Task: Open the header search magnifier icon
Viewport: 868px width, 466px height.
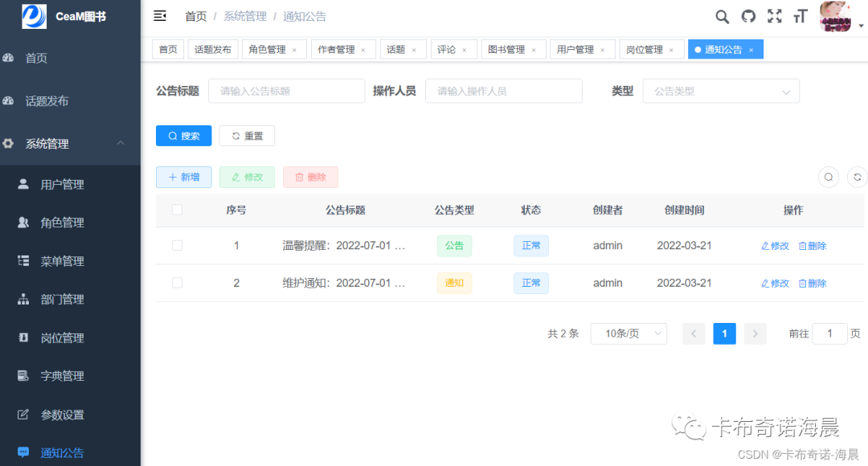Action: pos(722,17)
